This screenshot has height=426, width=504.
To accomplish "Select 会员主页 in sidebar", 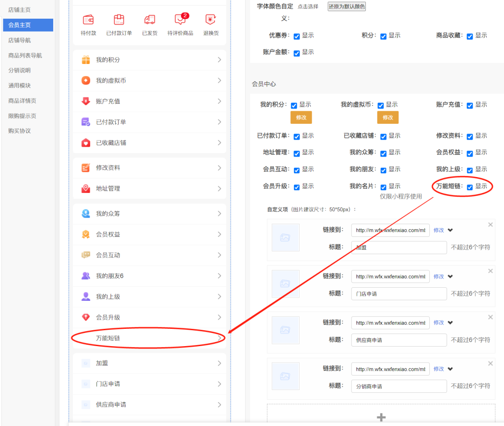I will [x=28, y=25].
